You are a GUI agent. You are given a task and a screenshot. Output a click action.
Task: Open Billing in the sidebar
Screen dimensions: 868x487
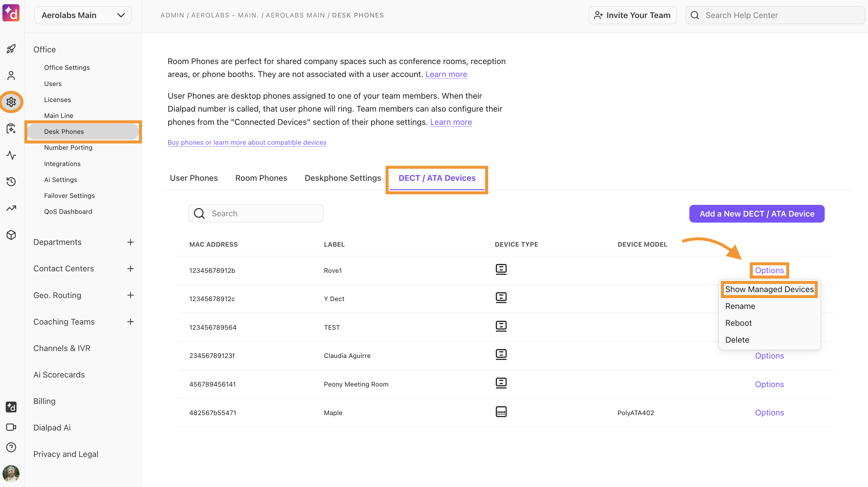click(44, 401)
